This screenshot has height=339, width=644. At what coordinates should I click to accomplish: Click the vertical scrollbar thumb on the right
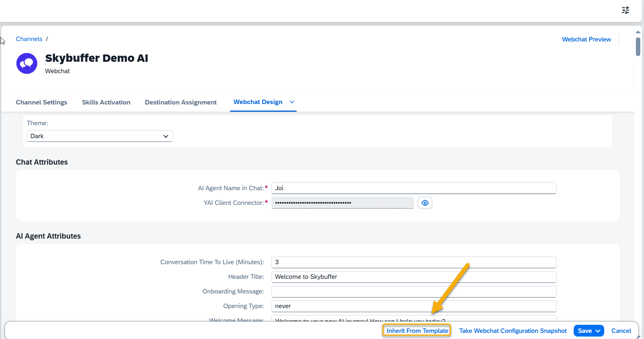click(638, 47)
